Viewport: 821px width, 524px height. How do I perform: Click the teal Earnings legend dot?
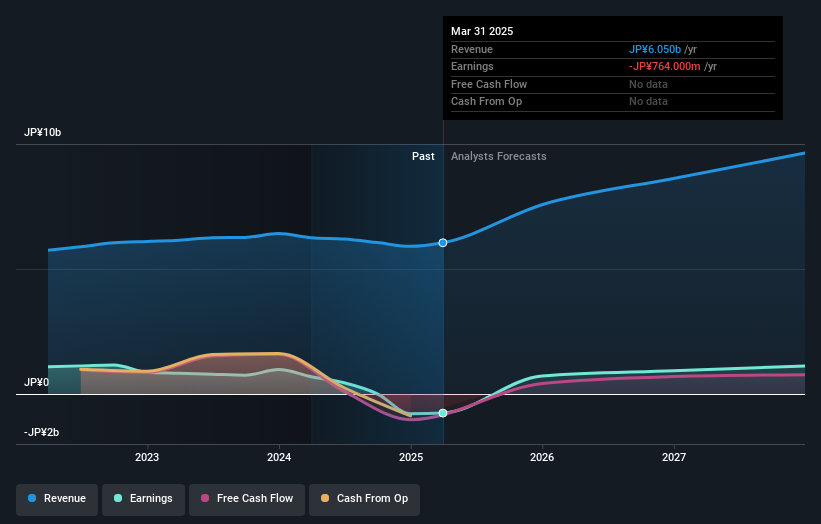pos(118,498)
